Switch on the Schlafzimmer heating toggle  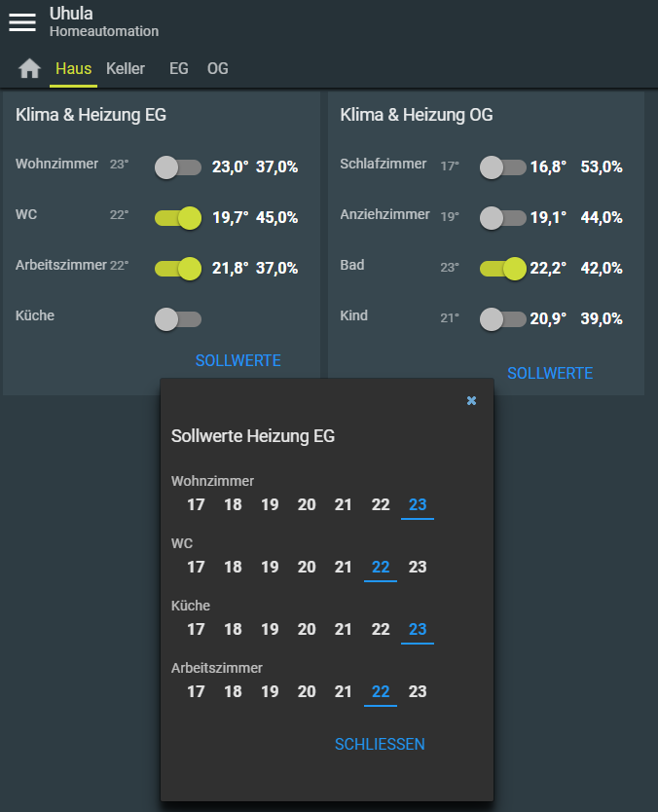click(502, 167)
